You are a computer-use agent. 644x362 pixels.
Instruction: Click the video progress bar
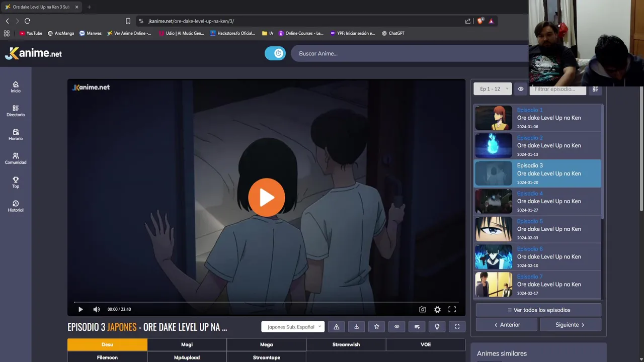(x=266, y=302)
